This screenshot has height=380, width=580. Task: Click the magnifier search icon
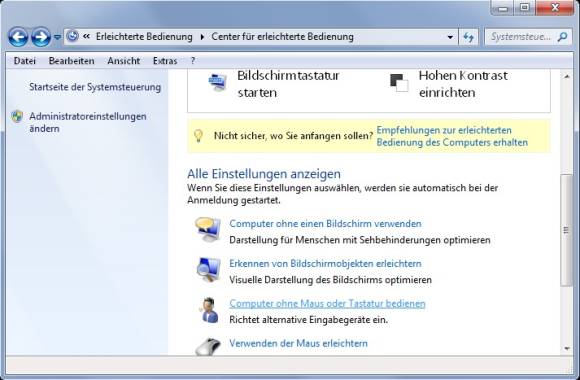[x=562, y=37]
